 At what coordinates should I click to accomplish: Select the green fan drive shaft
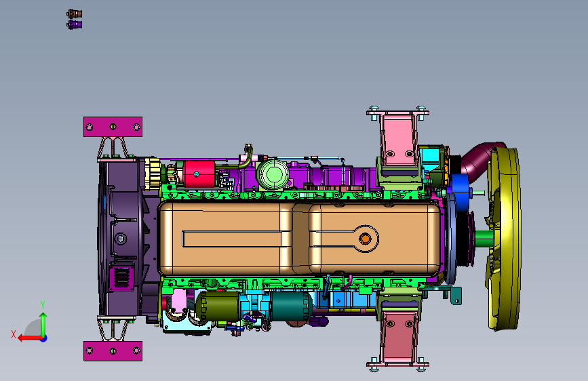(x=484, y=238)
